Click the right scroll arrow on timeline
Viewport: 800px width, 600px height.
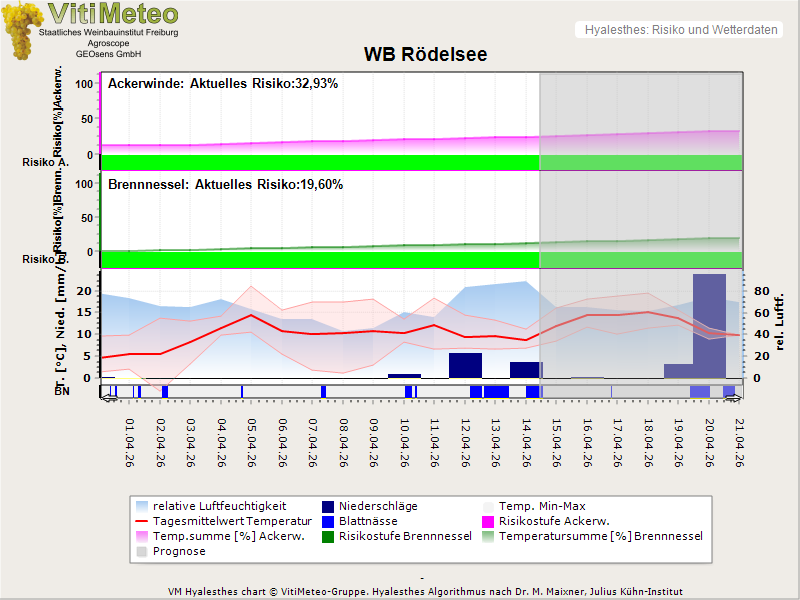click(x=734, y=397)
